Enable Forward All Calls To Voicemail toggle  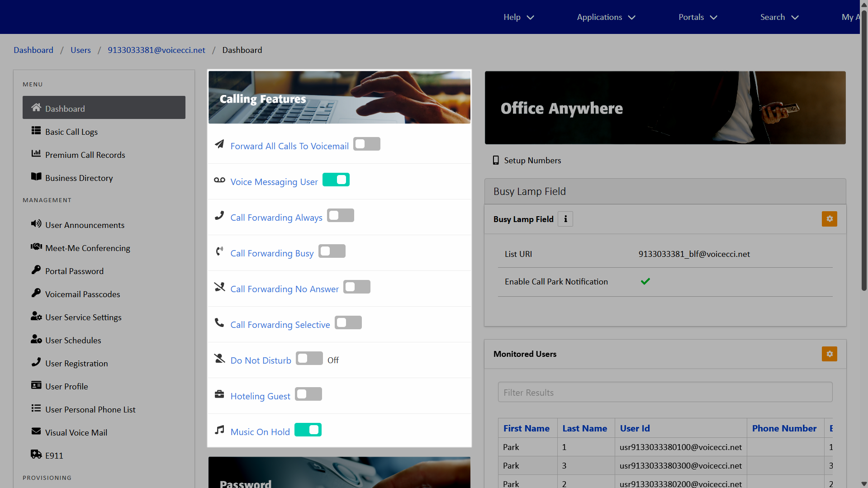pyautogui.click(x=366, y=144)
